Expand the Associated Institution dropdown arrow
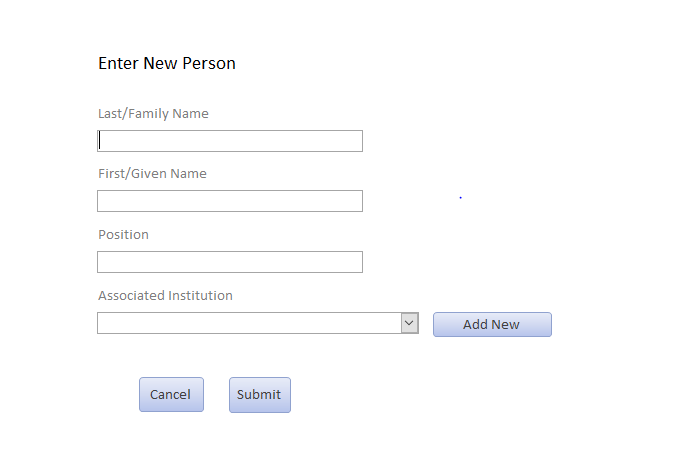Viewport: 700px width, 452px height. pyautogui.click(x=409, y=323)
